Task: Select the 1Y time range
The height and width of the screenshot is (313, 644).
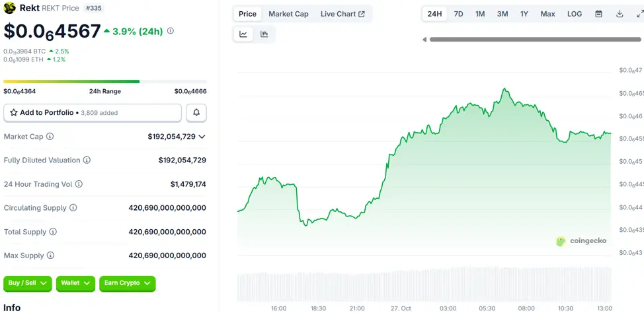Action: point(524,14)
